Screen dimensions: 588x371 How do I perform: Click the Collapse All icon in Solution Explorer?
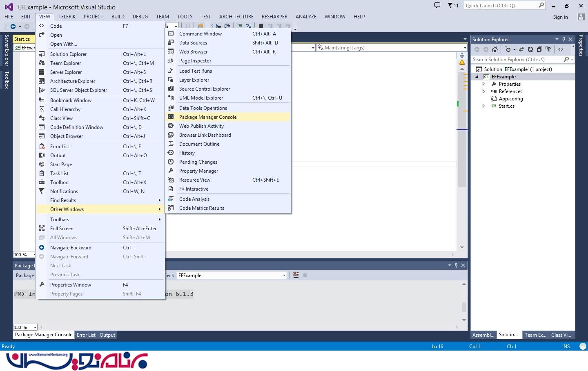[x=539, y=49]
